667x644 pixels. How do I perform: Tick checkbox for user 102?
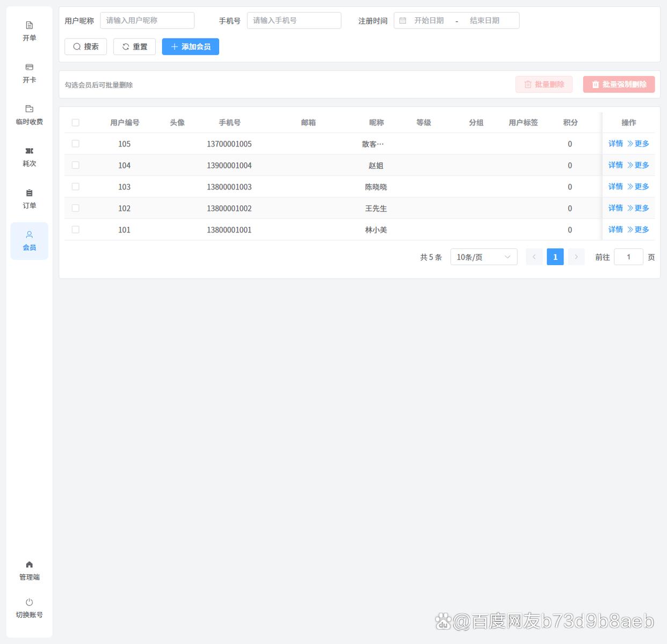[75, 208]
